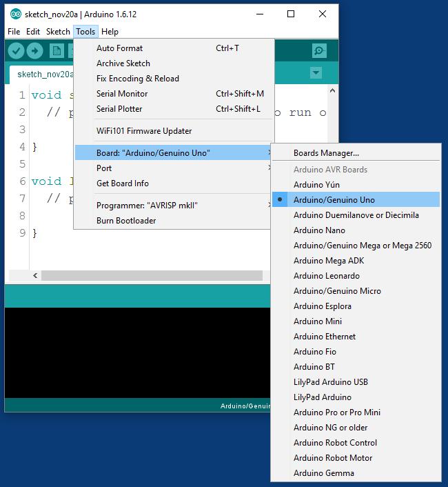Click the Arduino logo in title bar

16,14
